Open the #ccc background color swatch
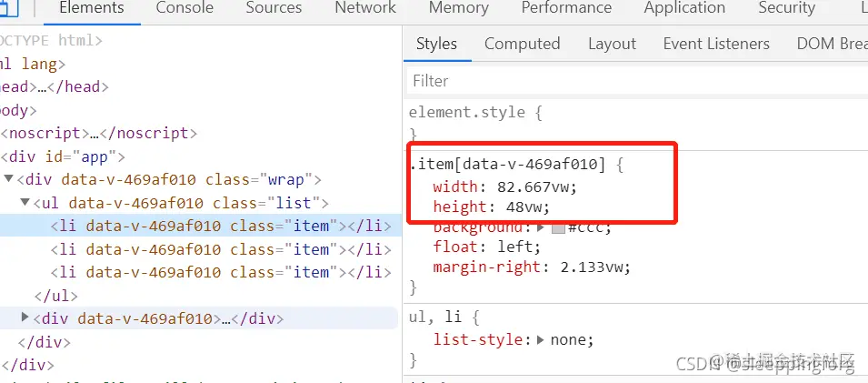Viewport: 868px width, 383px height. pos(559,227)
